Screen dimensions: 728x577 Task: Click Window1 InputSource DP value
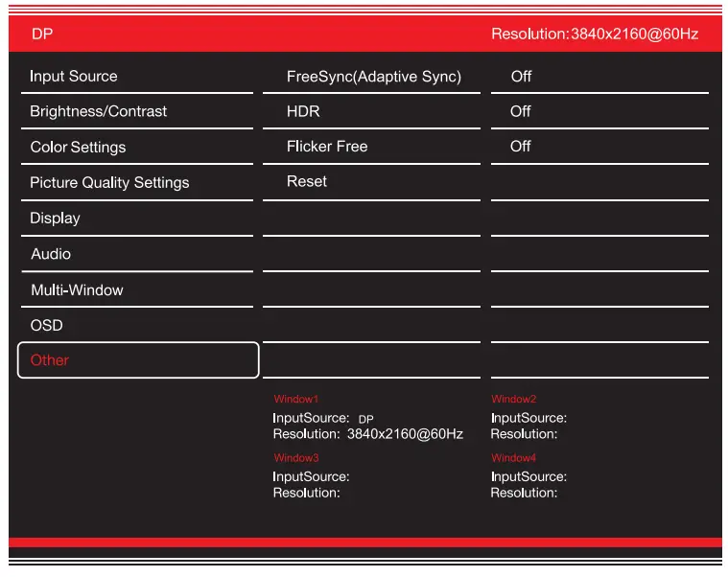click(x=365, y=419)
